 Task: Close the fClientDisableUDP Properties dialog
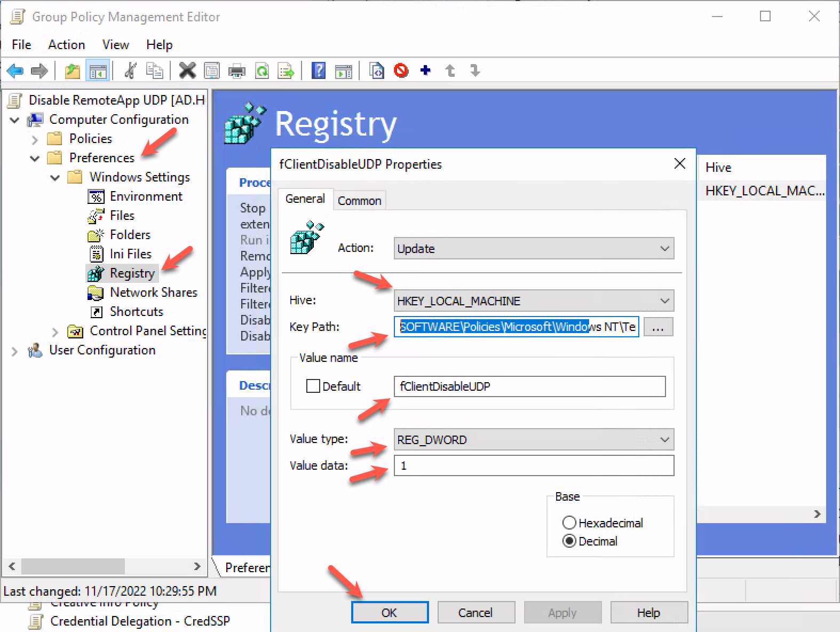pyautogui.click(x=679, y=163)
